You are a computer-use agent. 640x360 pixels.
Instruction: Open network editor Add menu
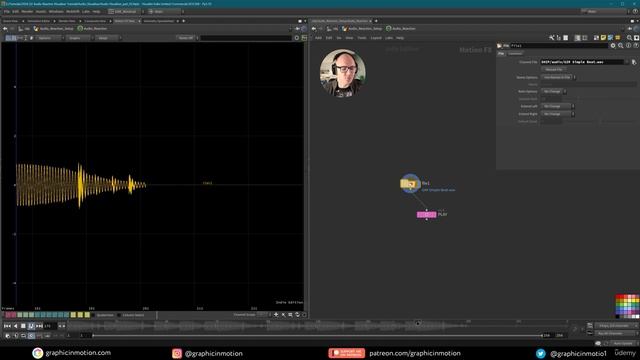pos(318,38)
